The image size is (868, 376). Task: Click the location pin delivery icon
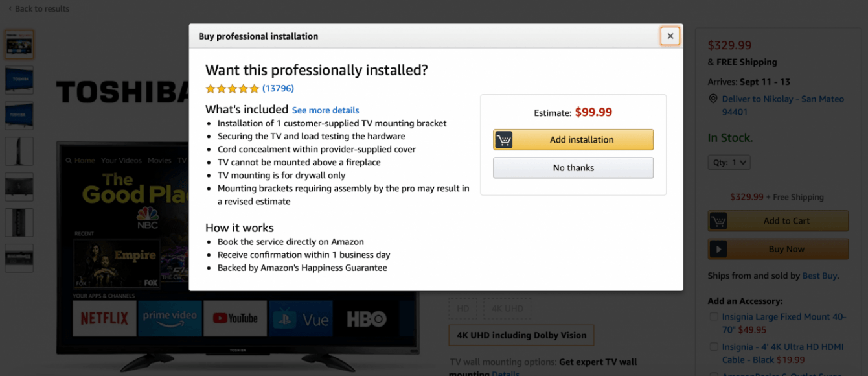tap(713, 99)
